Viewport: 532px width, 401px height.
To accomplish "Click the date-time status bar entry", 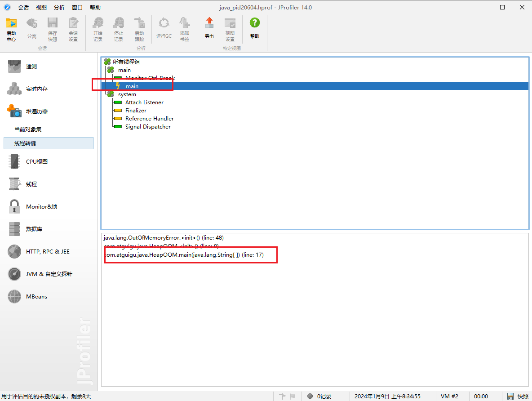I will pos(387,396).
